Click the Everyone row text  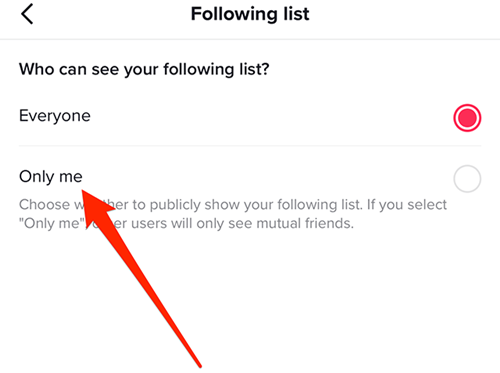[x=55, y=116]
